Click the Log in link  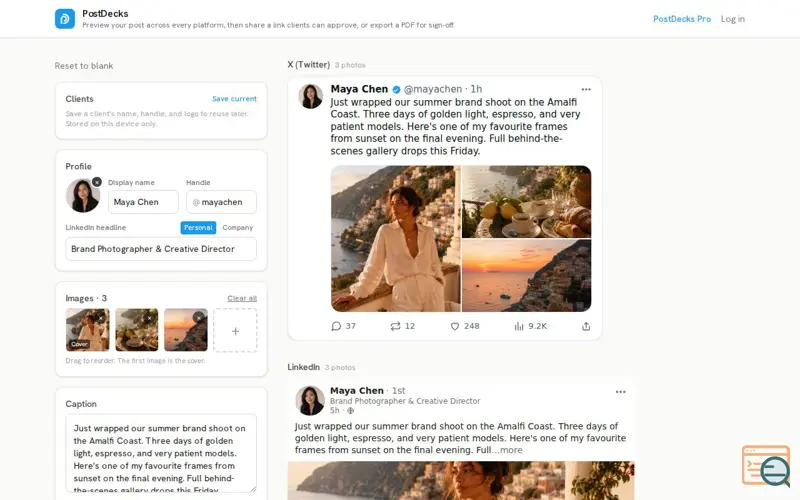click(x=732, y=19)
